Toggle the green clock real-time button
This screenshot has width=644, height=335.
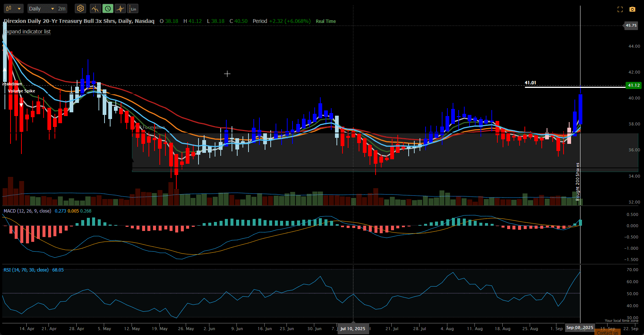pyautogui.click(x=108, y=9)
